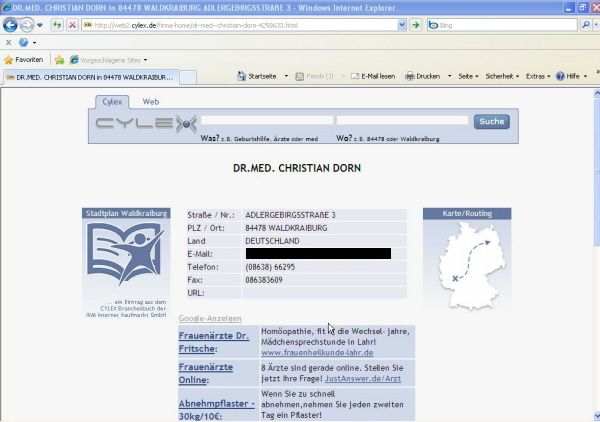Expand the address bar history dropdown

(402, 25)
